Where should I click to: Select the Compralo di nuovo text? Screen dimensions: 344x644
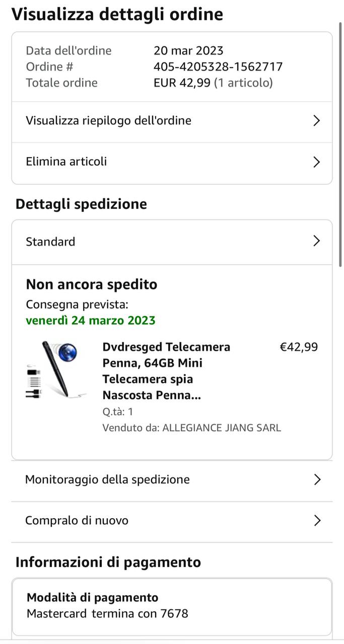pos(77,520)
